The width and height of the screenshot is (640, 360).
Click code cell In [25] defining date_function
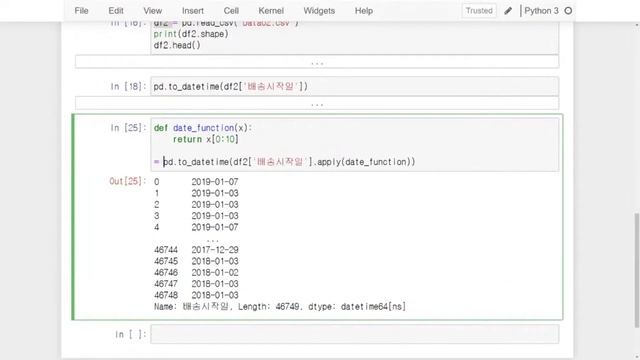pyautogui.click(x=354, y=145)
